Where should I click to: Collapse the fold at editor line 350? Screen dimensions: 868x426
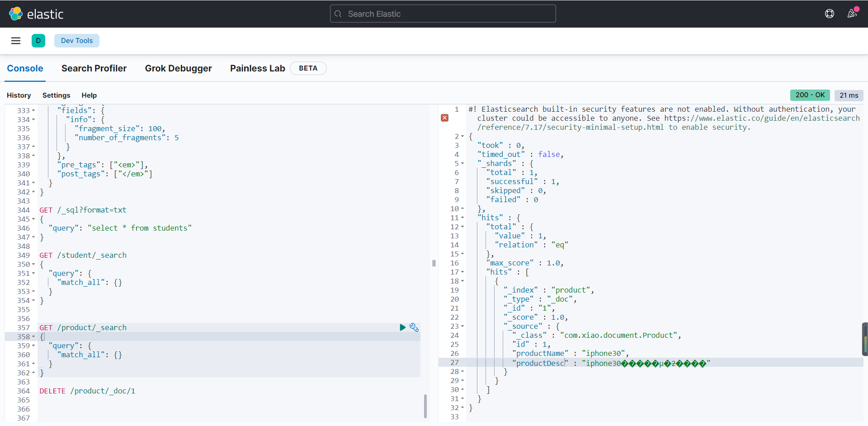tap(33, 264)
